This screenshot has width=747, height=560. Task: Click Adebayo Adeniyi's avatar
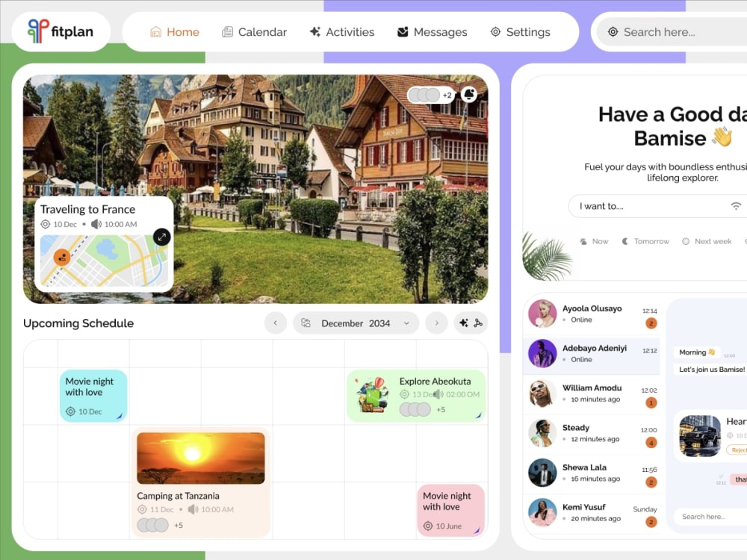[542, 353]
